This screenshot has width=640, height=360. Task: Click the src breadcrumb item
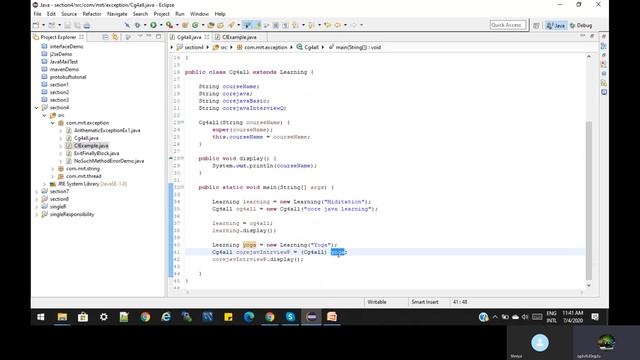(220, 47)
